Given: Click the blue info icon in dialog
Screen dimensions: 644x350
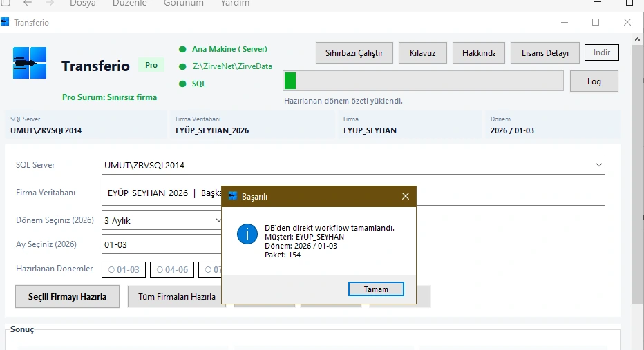Looking at the screenshot, I should click(x=247, y=234).
